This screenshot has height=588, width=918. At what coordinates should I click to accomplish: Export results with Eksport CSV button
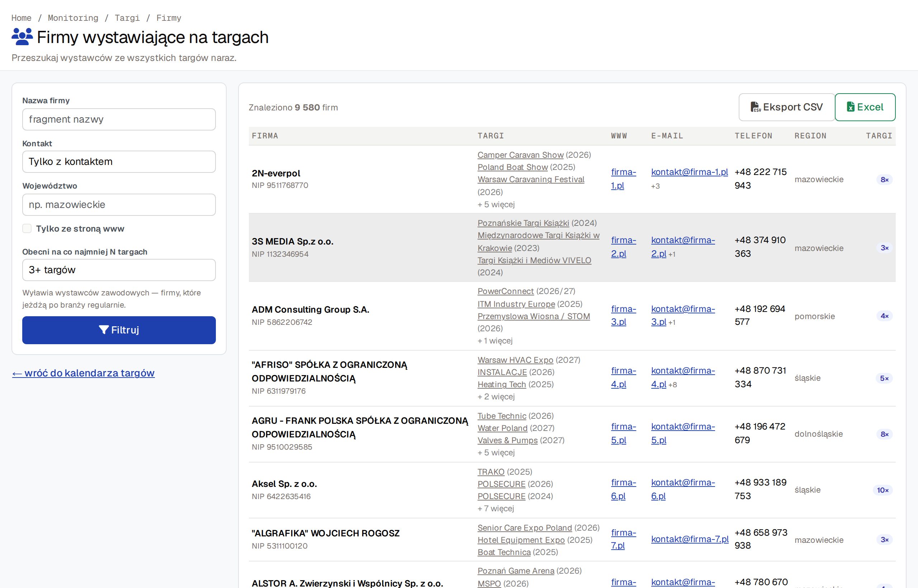coord(787,107)
